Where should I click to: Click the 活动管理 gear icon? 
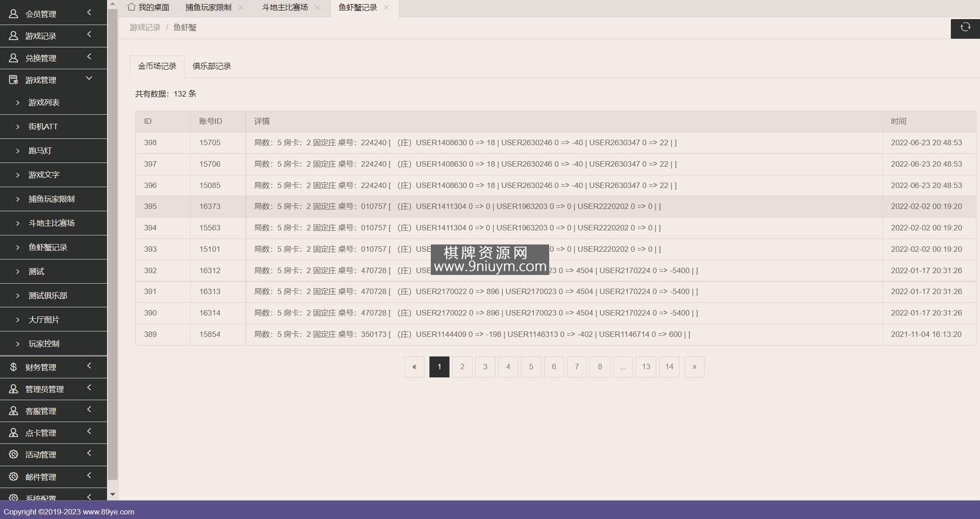[13, 454]
